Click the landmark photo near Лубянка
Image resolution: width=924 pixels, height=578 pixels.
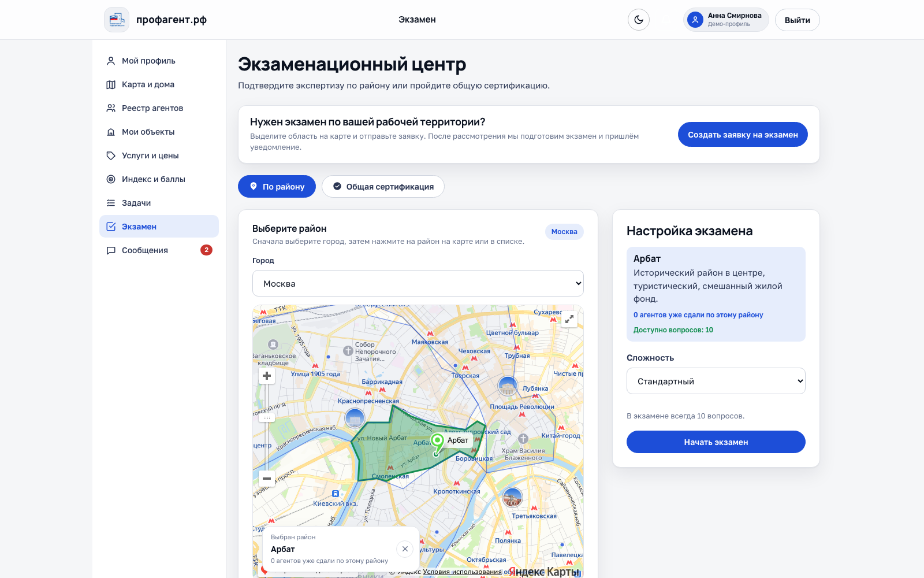pos(508,386)
